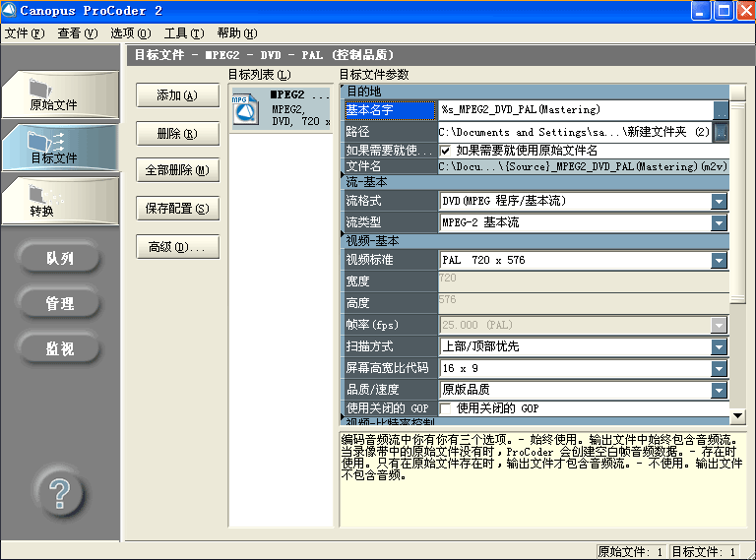Click the 高度 height value 576
The height and width of the screenshot is (560, 756).
coord(584,303)
